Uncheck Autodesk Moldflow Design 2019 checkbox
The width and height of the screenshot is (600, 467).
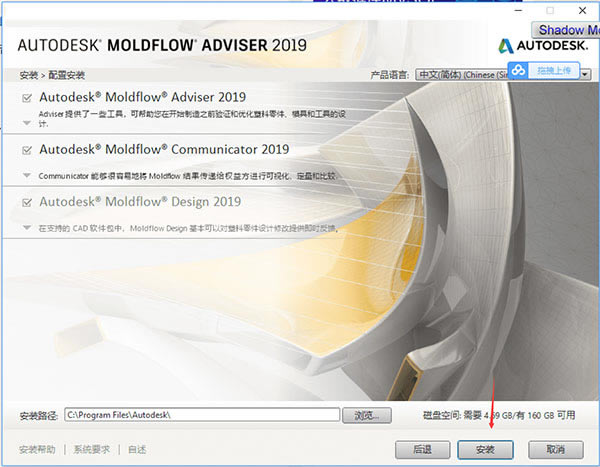27,202
